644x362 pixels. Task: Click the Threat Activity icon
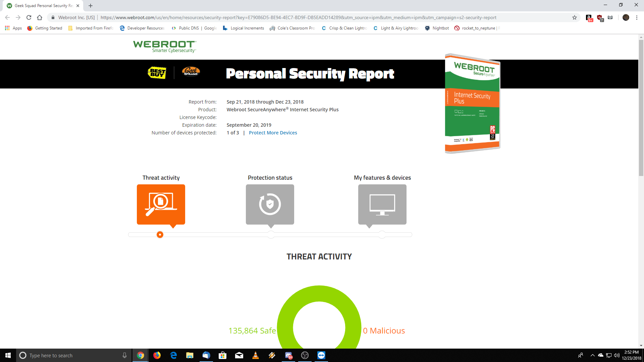pos(161,205)
